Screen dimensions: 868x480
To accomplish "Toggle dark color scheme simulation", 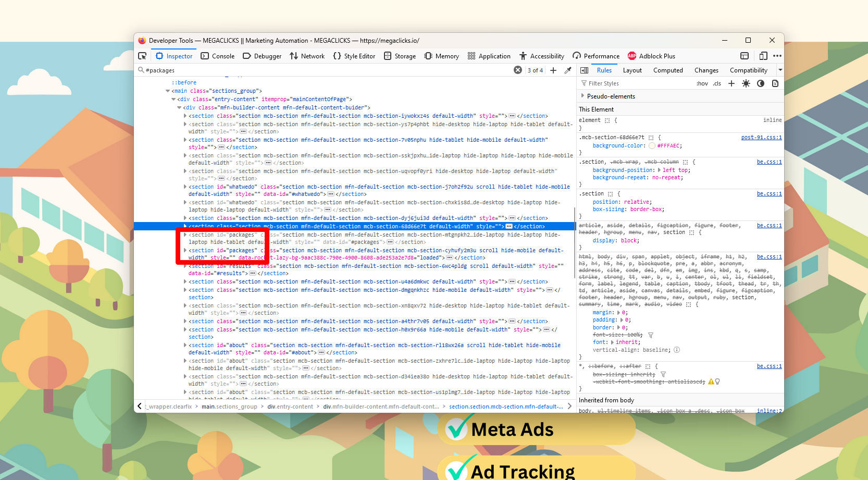I will [761, 83].
